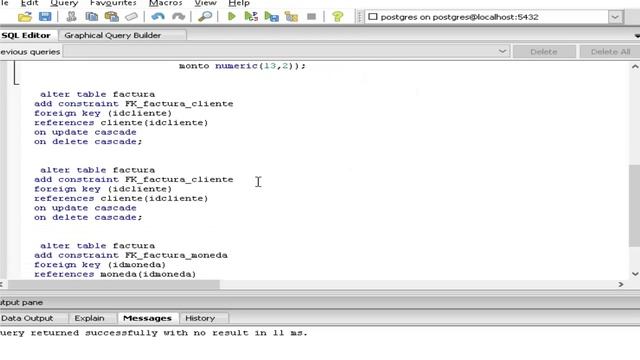Click the 'add constraint FK_factura_moneda' line
The image size is (640, 360).
point(131,256)
